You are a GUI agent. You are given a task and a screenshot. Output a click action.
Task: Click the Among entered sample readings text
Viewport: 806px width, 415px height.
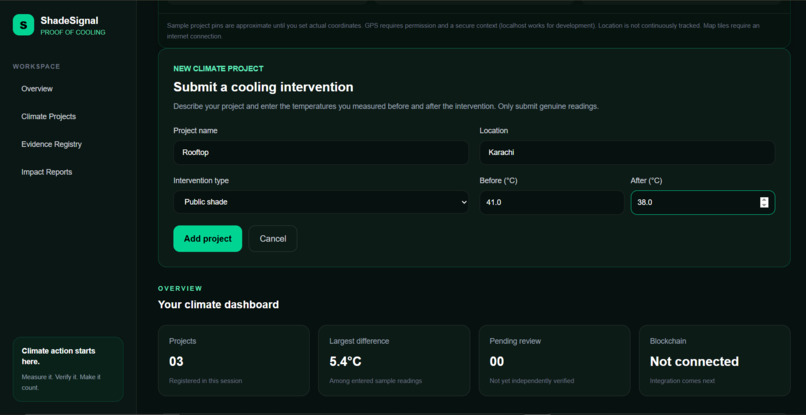[x=376, y=381]
